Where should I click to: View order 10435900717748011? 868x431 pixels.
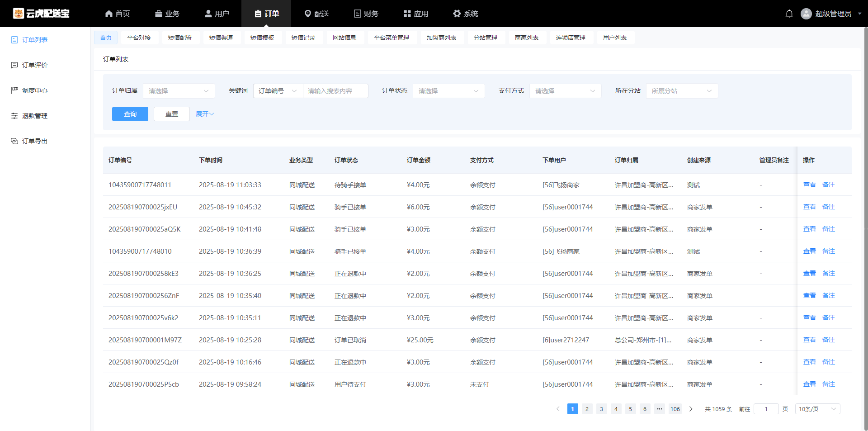coord(809,185)
